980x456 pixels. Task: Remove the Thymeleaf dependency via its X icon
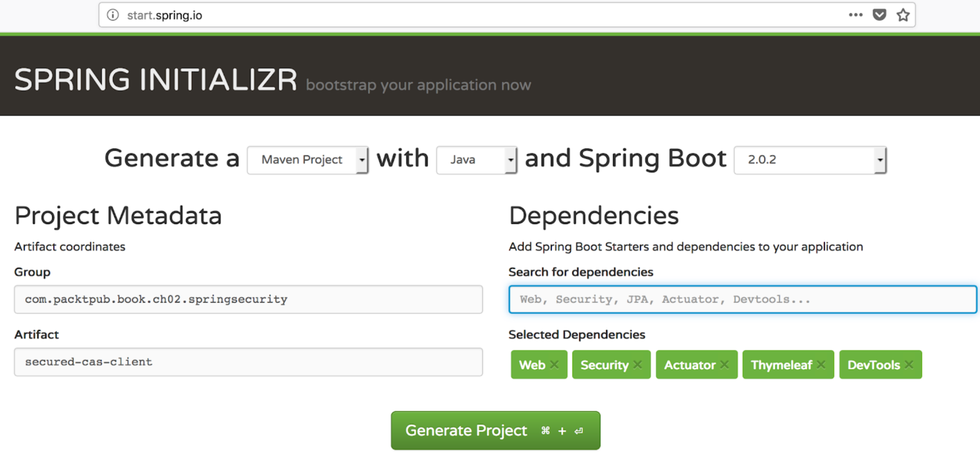[x=821, y=364]
